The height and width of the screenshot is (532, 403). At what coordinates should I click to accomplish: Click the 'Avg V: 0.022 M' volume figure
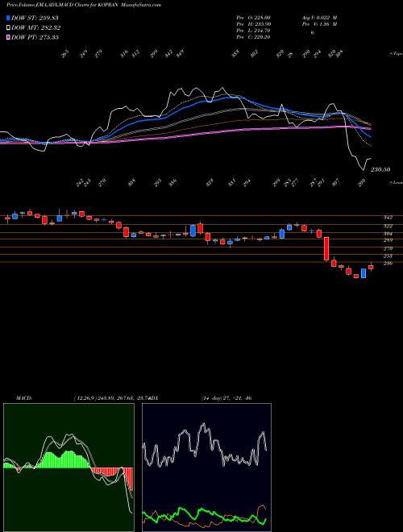pyautogui.click(x=319, y=17)
